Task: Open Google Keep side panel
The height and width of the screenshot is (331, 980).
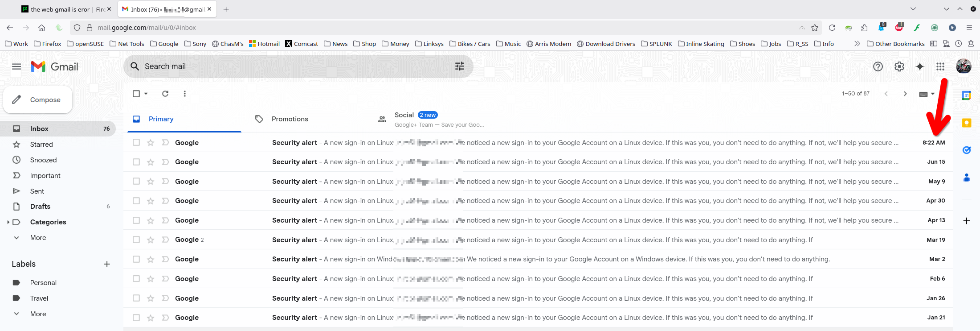Action: pos(967,123)
